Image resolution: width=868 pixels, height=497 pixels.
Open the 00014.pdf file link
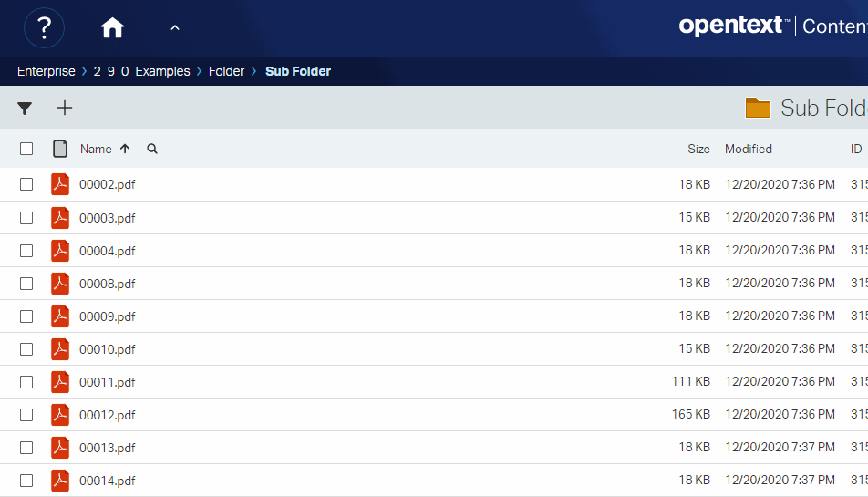point(108,481)
